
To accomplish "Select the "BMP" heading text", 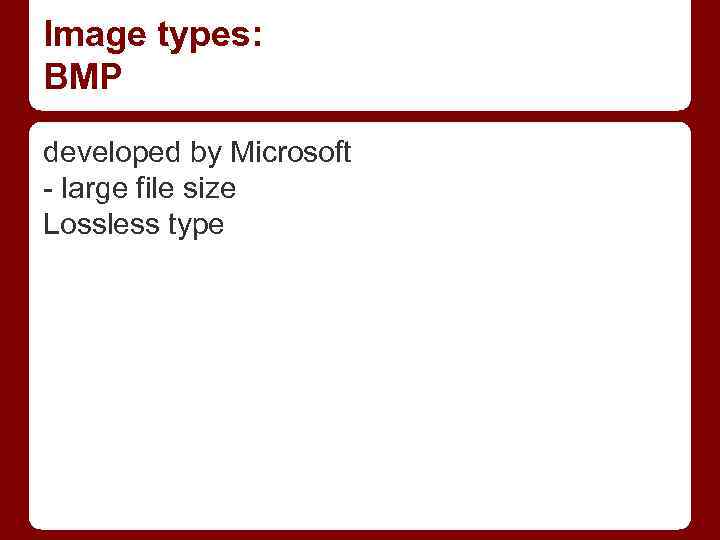I will coord(83,76).
